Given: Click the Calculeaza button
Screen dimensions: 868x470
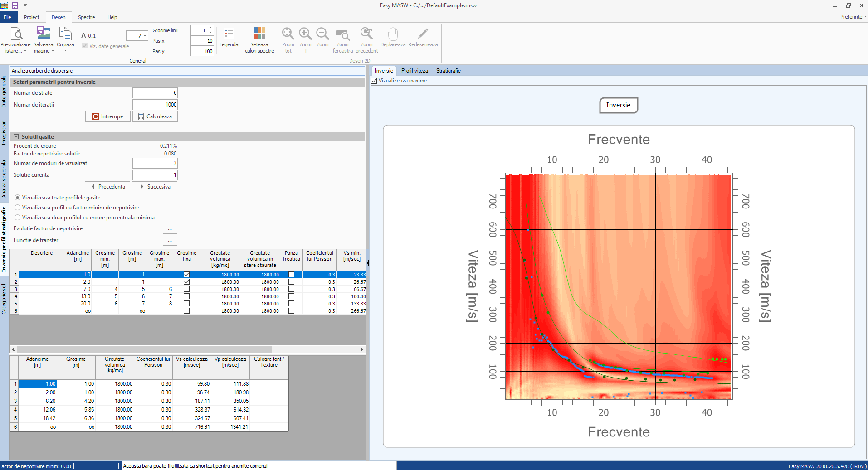Looking at the screenshot, I should [155, 116].
